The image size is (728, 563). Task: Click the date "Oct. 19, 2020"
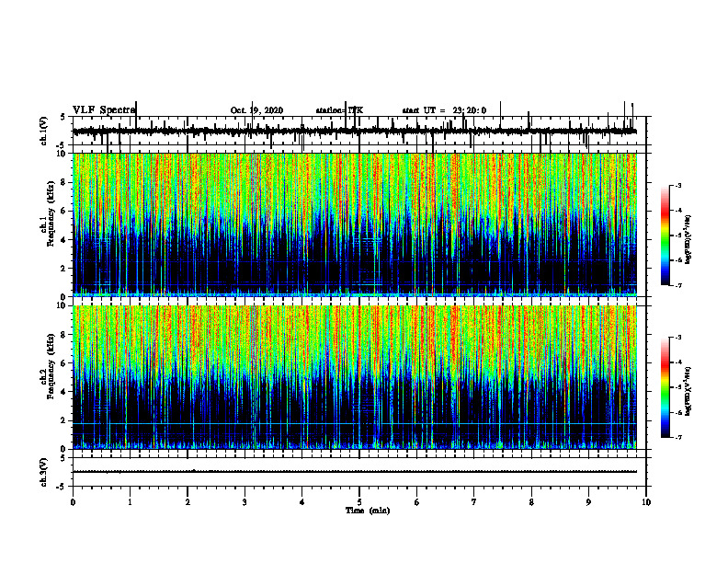(256, 110)
